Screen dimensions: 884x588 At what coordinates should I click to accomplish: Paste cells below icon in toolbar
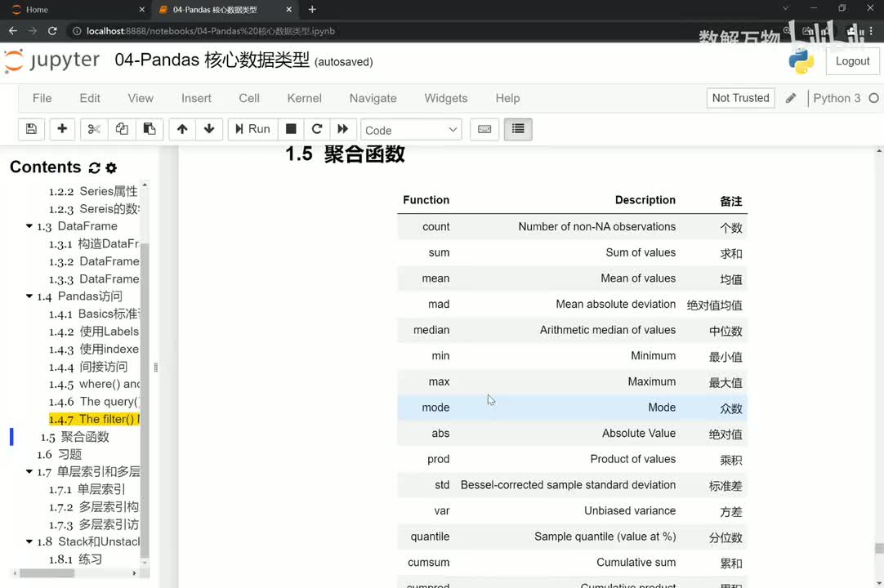[x=150, y=129]
